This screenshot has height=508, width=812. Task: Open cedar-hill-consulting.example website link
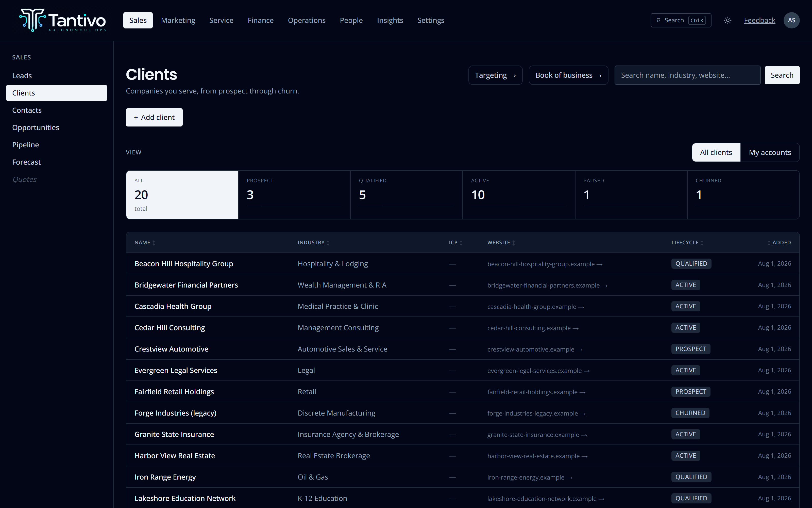pyautogui.click(x=533, y=328)
